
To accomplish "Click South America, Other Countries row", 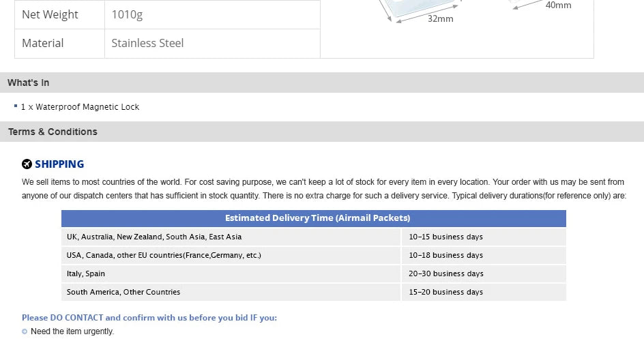I will click(314, 292).
